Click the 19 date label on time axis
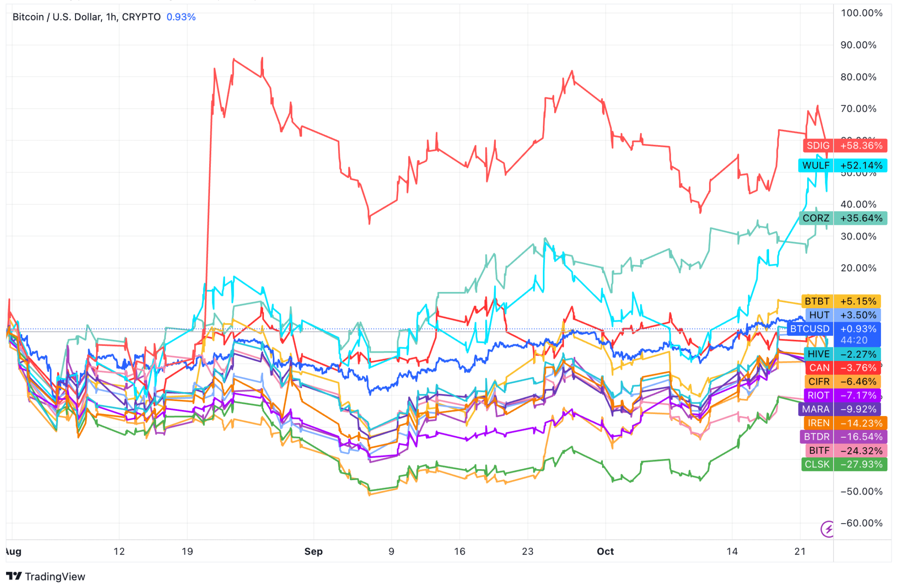Viewport: 898px width, 588px height. coord(187,551)
